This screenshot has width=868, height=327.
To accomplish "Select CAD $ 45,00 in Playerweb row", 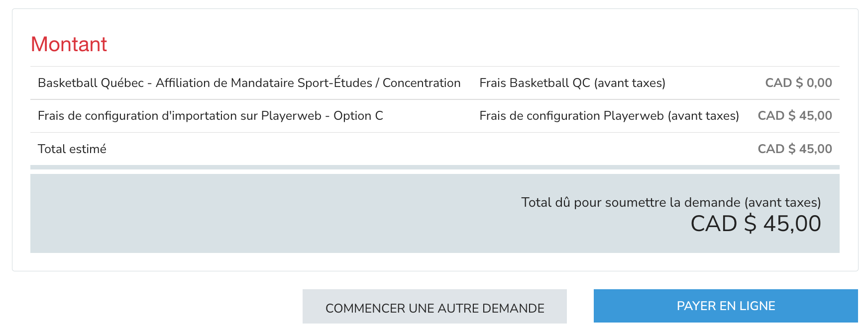I will [795, 116].
